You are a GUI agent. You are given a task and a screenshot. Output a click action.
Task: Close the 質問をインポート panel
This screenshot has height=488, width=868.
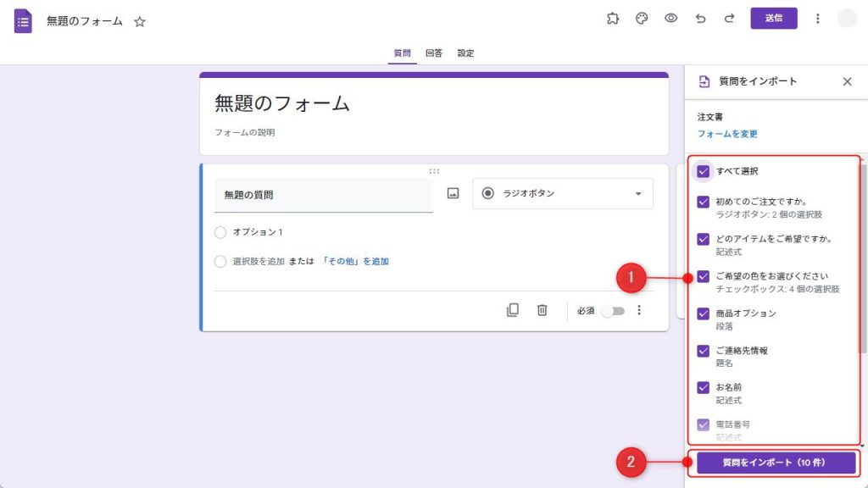pos(847,81)
